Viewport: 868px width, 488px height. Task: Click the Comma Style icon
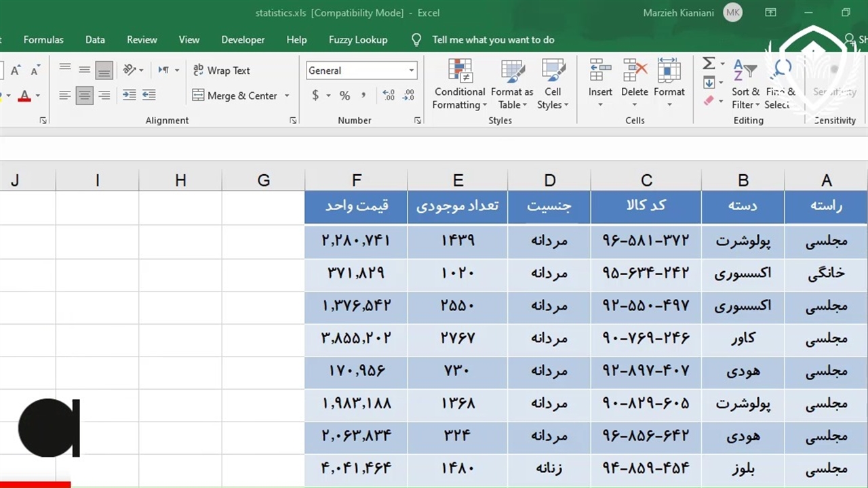click(364, 96)
